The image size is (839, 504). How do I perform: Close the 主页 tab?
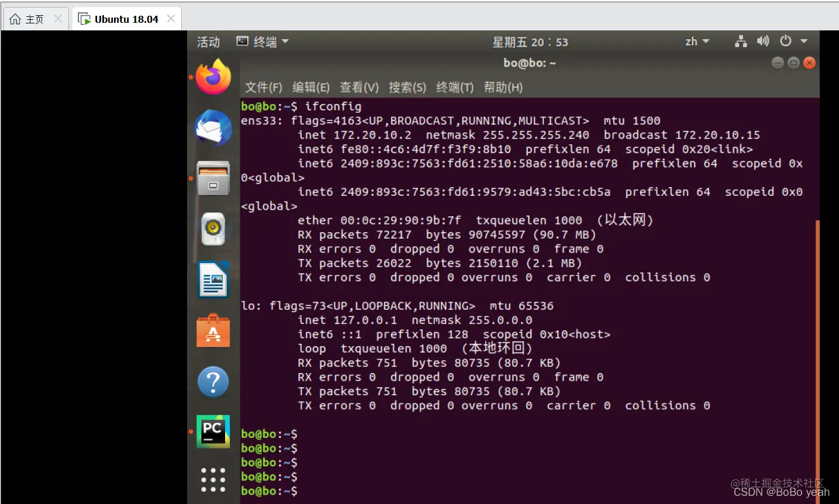(x=58, y=19)
